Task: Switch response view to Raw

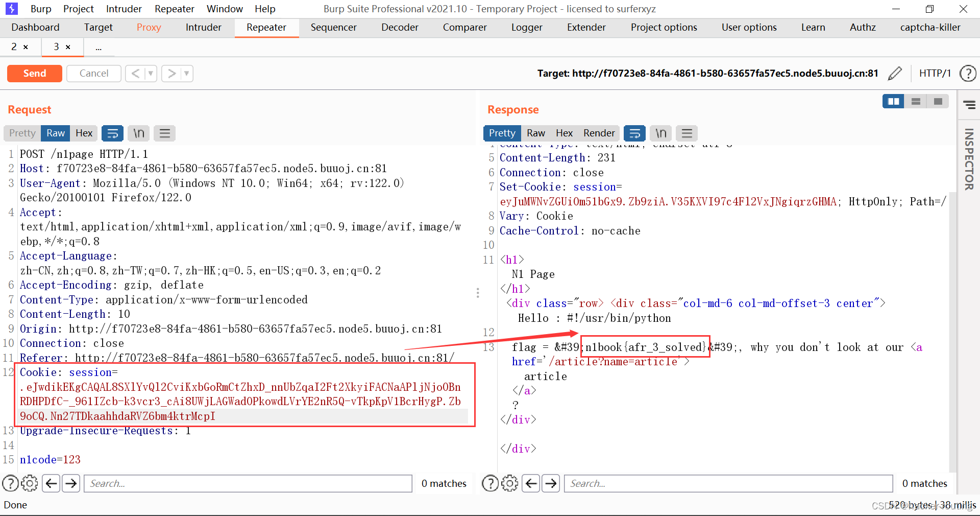Action: tap(536, 133)
